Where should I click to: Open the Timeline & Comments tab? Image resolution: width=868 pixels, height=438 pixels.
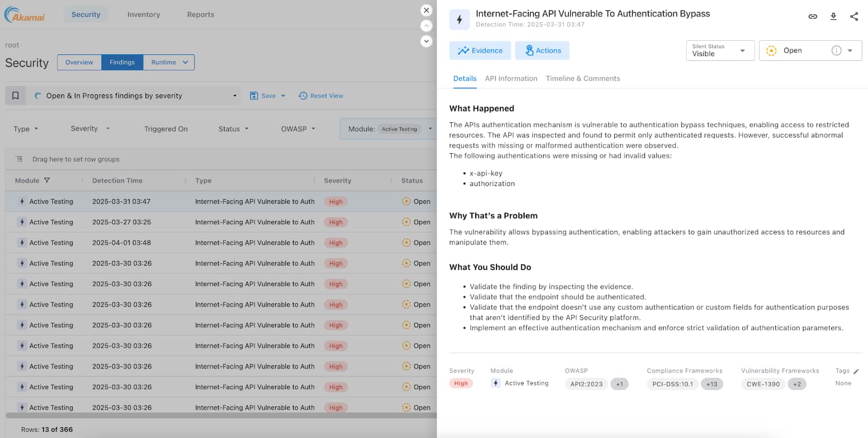click(583, 79)
